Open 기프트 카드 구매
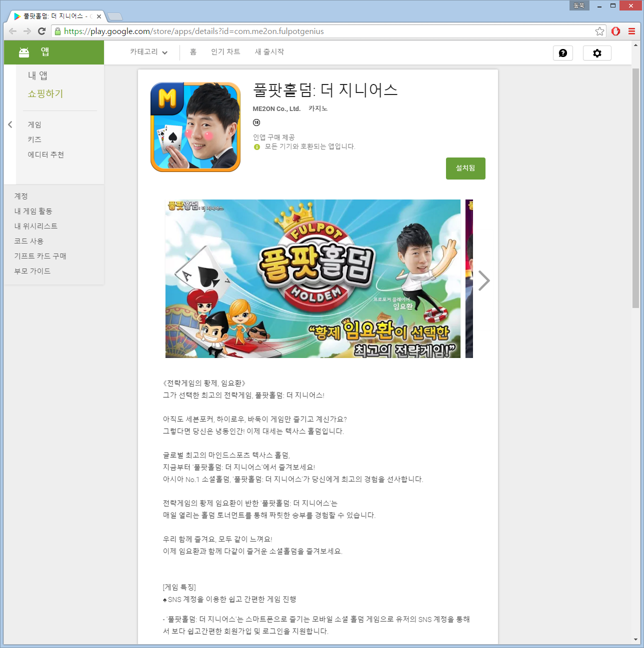 point(40,256)
